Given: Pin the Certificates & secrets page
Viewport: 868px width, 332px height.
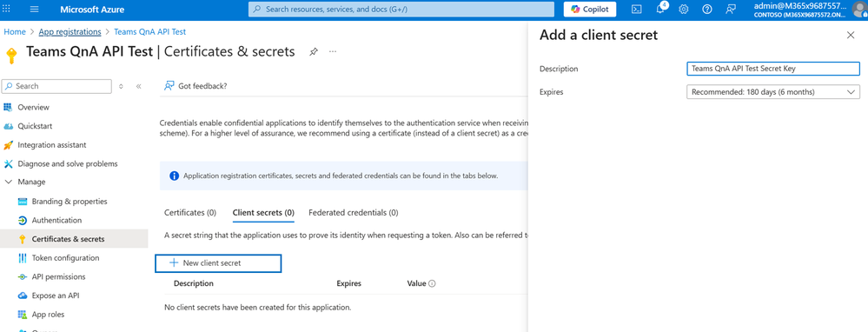Looking at the screenshot, I should point(314,51).
